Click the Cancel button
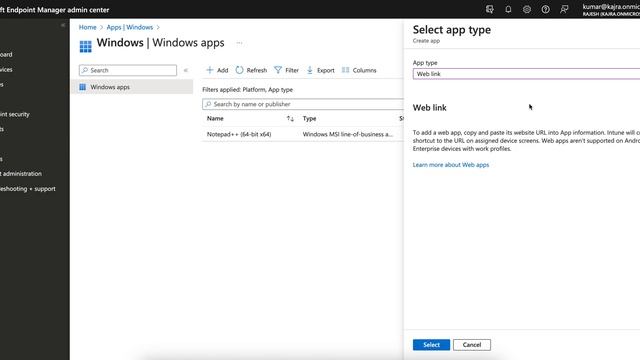Image resolution: width=640 pixels, height=360 pixels. pos(472,345)
